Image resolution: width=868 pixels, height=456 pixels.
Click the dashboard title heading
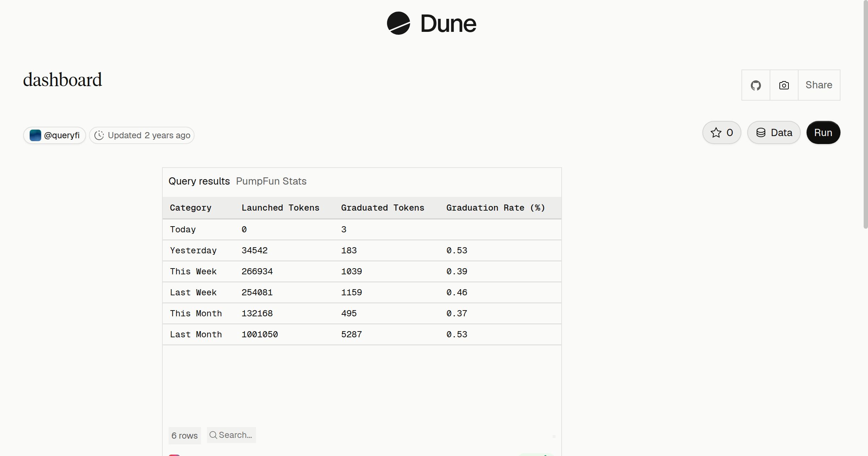point(63,80)
